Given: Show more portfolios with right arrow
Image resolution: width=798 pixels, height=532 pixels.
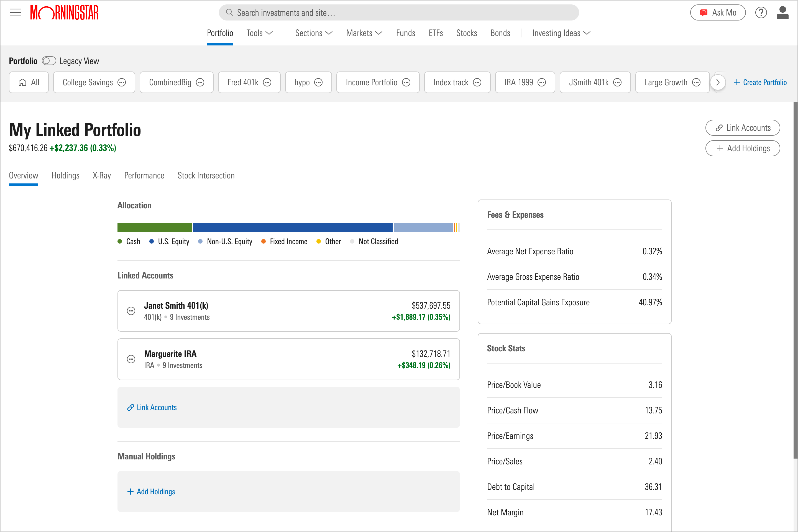Looking at the screenshot, I should click(x=718, y=83).
